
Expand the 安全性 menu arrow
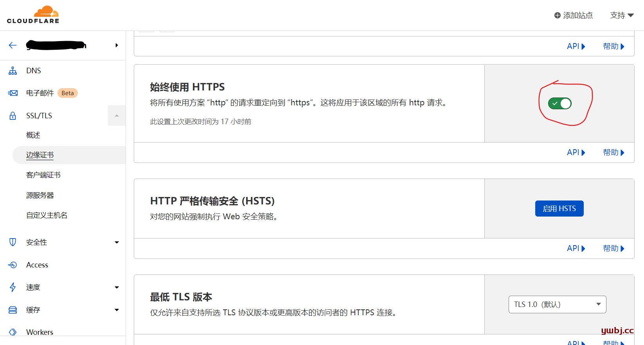click(x=117, y=242)
